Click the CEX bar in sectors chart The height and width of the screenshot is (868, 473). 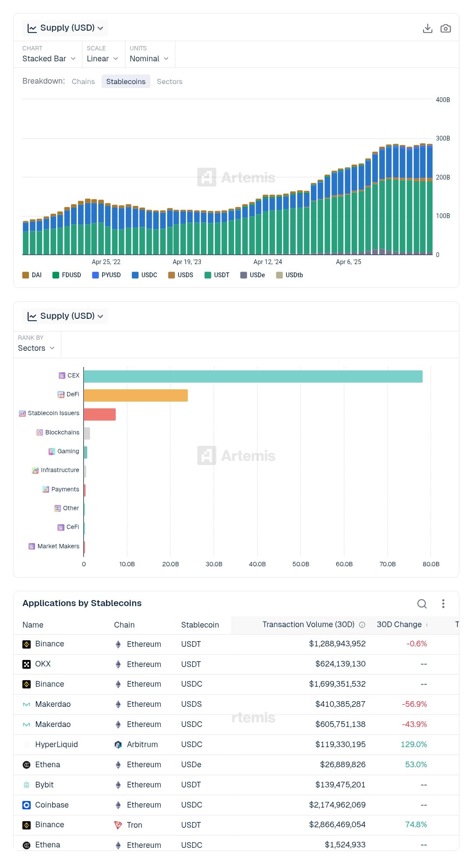click(253, 377)
